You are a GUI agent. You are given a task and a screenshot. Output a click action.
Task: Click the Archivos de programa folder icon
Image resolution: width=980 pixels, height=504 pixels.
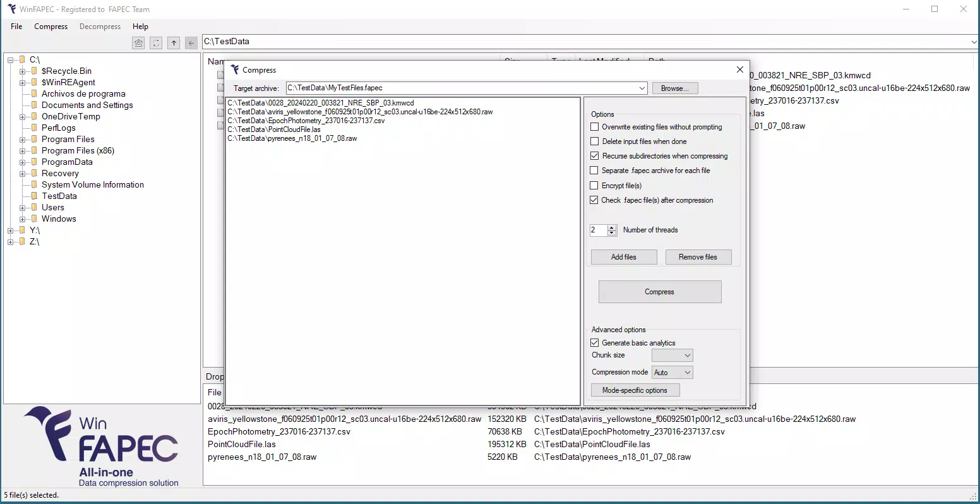pyautogui.click(x=34, y=93)
